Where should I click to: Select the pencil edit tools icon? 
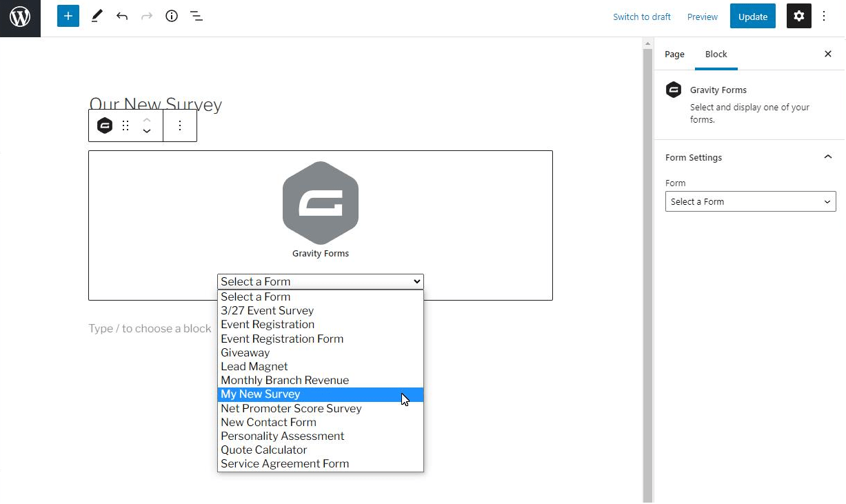[x=97, y=16]
